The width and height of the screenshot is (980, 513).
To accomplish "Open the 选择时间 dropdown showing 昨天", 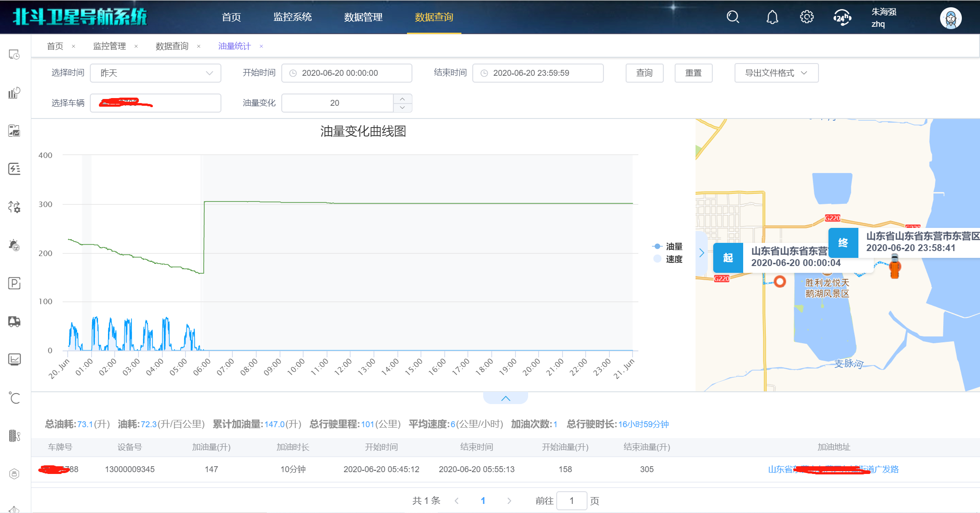I will (x=155, y=73).
